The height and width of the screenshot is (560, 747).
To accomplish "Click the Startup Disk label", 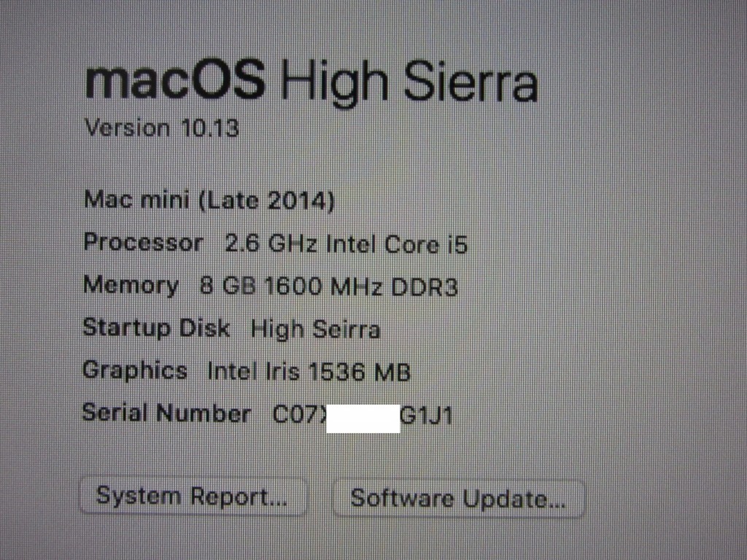I will [156, 327].
